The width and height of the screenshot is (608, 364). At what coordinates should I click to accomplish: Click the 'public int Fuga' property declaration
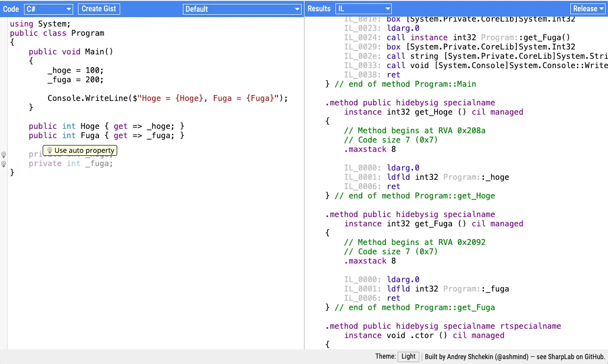click(106, 136)
